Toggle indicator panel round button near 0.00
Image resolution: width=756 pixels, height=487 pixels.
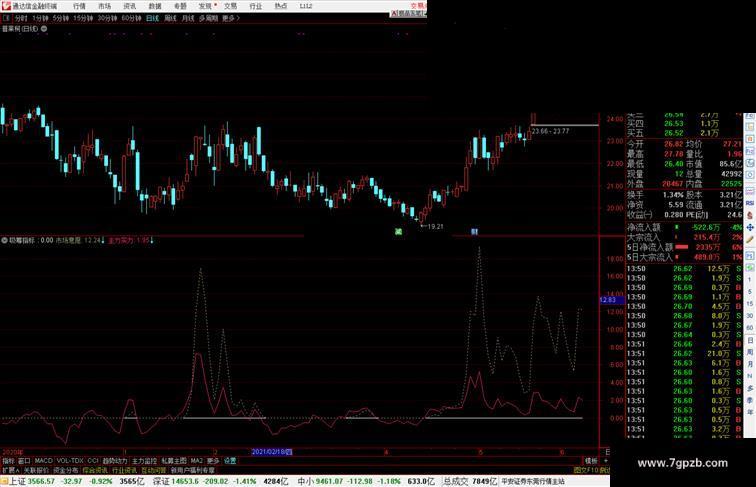[4, 240]
